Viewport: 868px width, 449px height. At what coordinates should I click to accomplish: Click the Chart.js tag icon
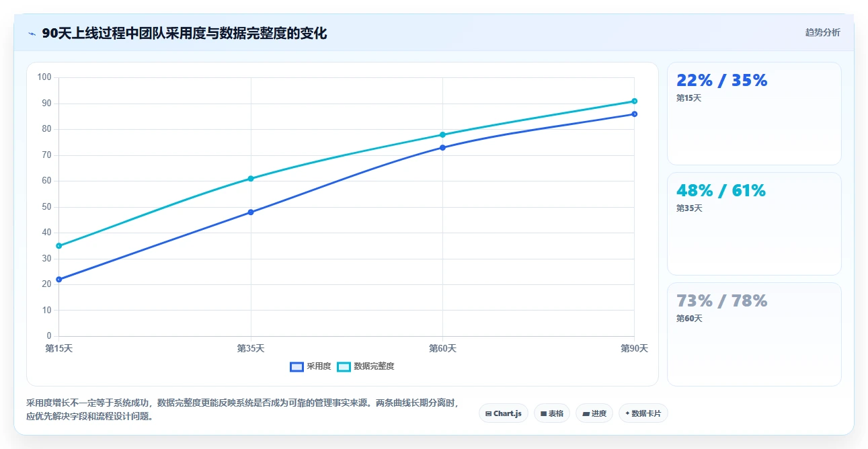pos(488,414)
